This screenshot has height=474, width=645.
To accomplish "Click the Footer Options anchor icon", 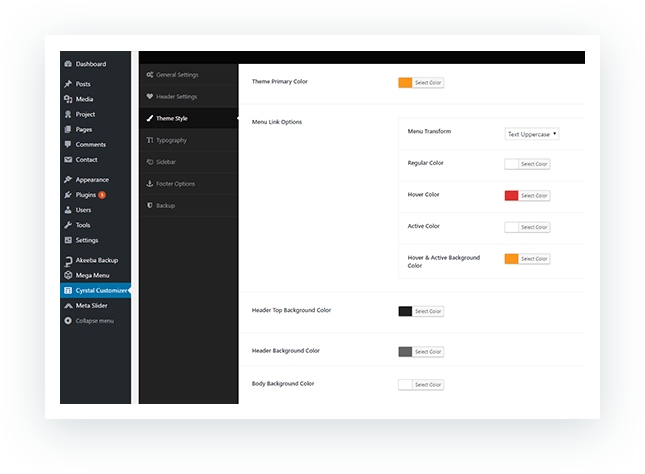I will [x=150, y=184].
